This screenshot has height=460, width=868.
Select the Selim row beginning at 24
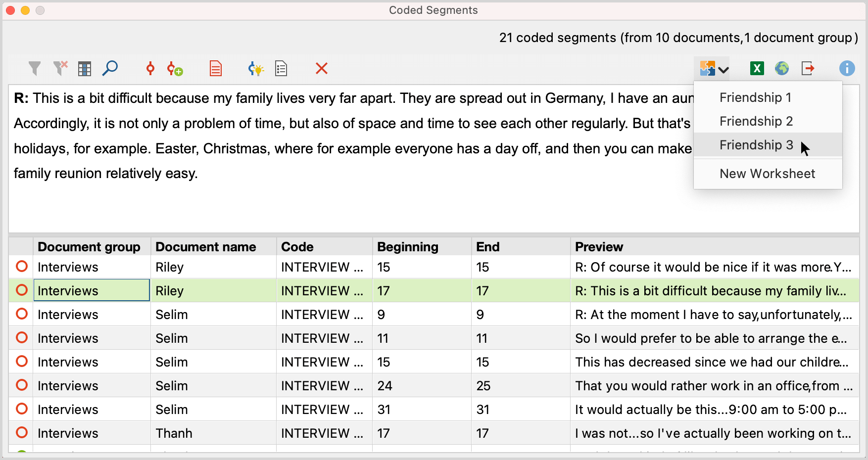coord(297,386)
